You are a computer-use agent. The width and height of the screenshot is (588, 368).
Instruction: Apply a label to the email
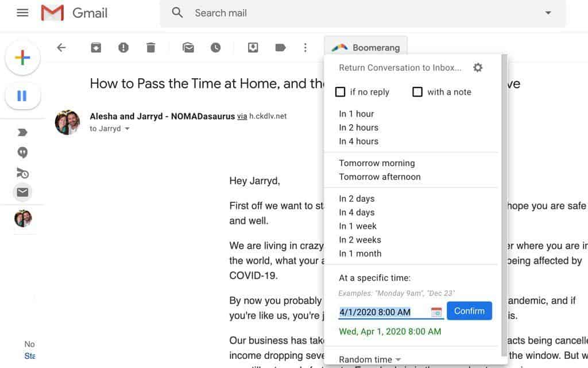(281, 47)
